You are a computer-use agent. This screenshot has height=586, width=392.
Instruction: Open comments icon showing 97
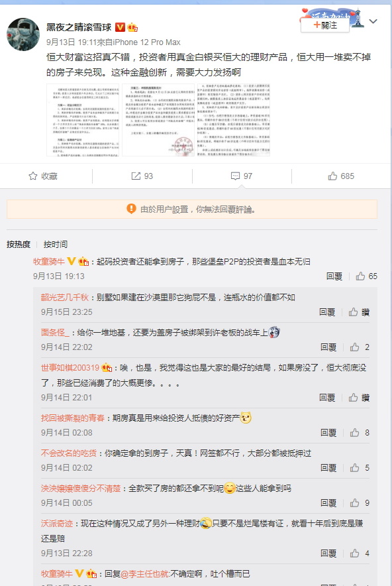tap(242, 176)
